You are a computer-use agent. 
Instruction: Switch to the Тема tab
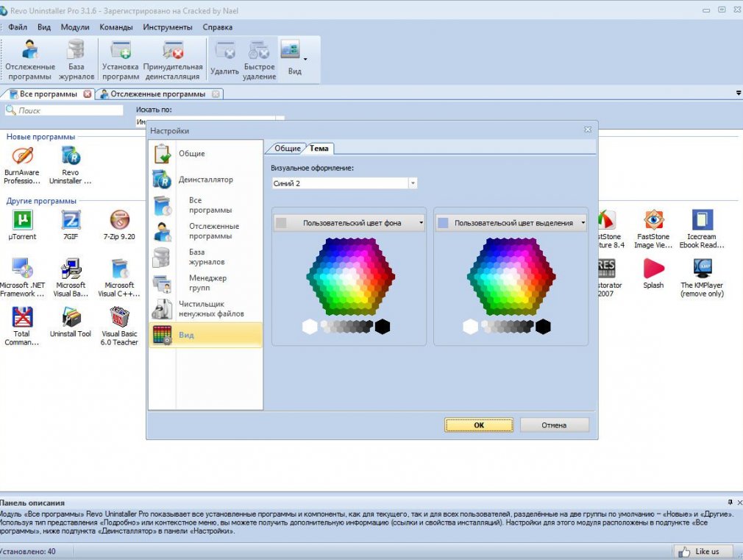click(x=319, y=149)
